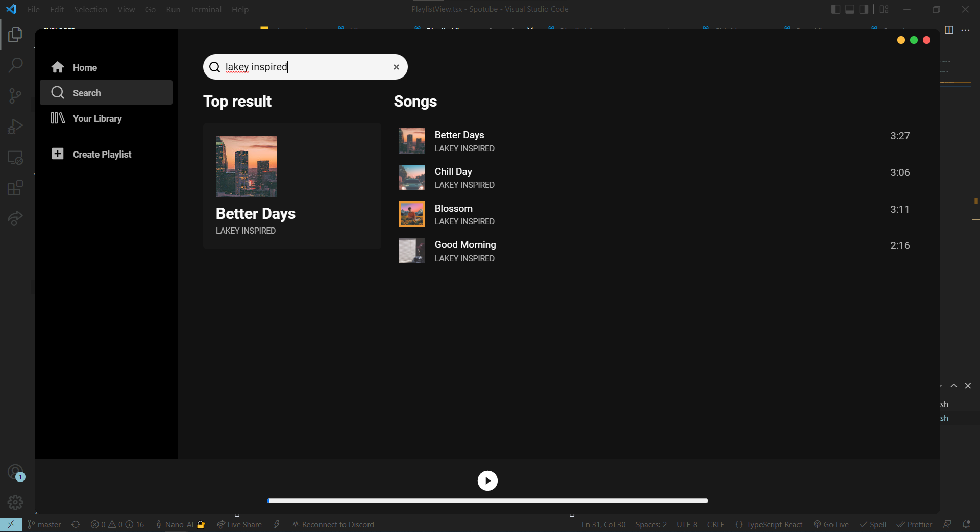Select the Remote Explorer icon
Image resolution: width=980 pixels, height=532 pixels.
pos(15,158)
